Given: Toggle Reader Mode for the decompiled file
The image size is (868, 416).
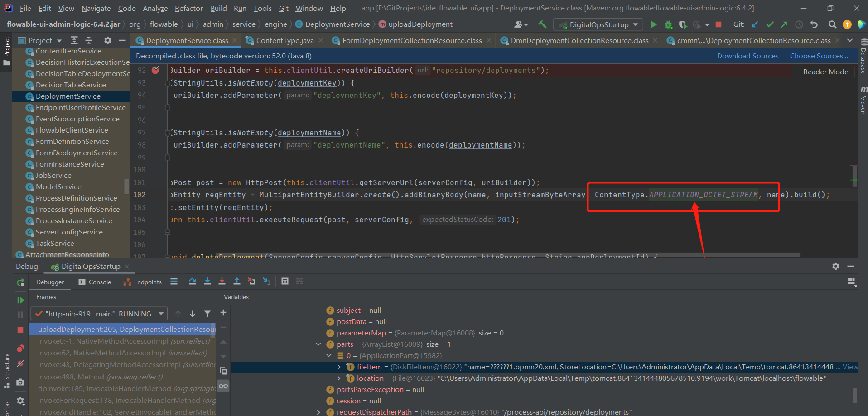Looking at the screenshot, I should tap(825, 72).
